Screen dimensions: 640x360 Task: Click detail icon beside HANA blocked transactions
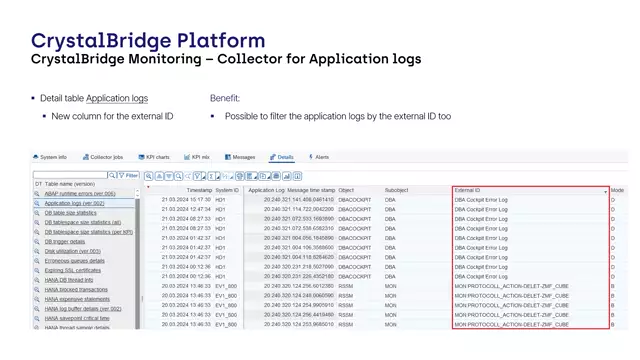[x=37, y=290]
